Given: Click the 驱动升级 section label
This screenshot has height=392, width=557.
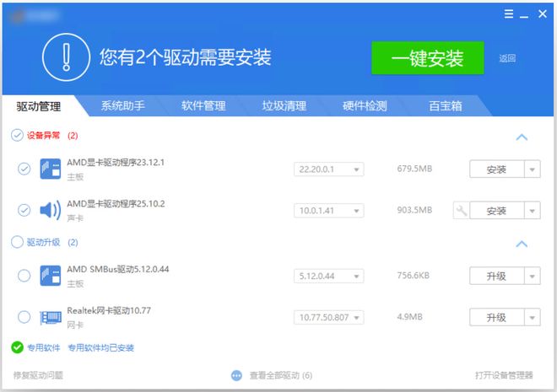Looking at the screenshot, I should [43, 242].
